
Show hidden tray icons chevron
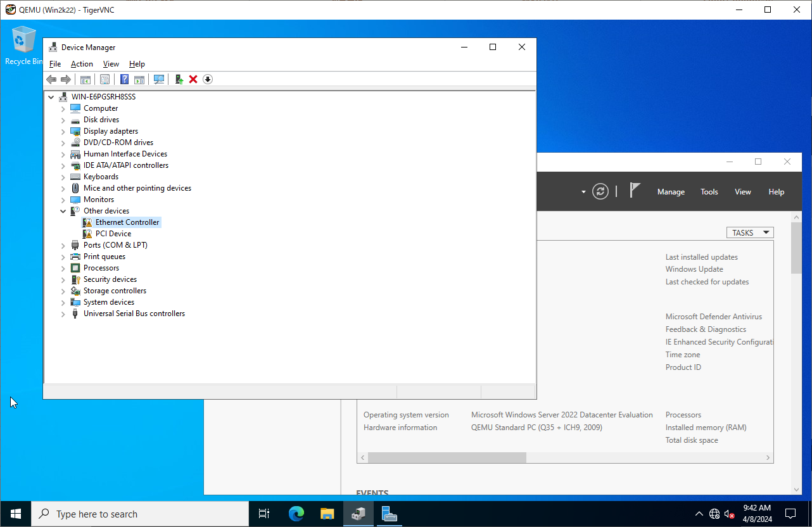(699, 514)
